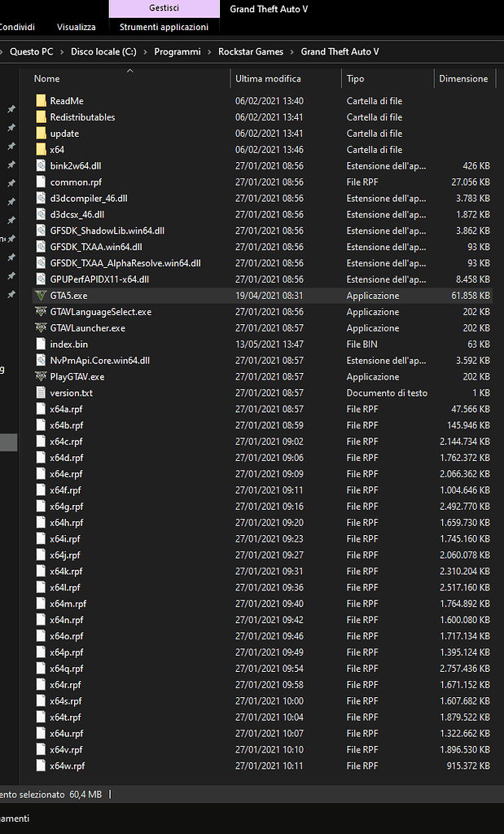
Task: Click the x64a.rpf file icon
Action: [x=41, y=409]
